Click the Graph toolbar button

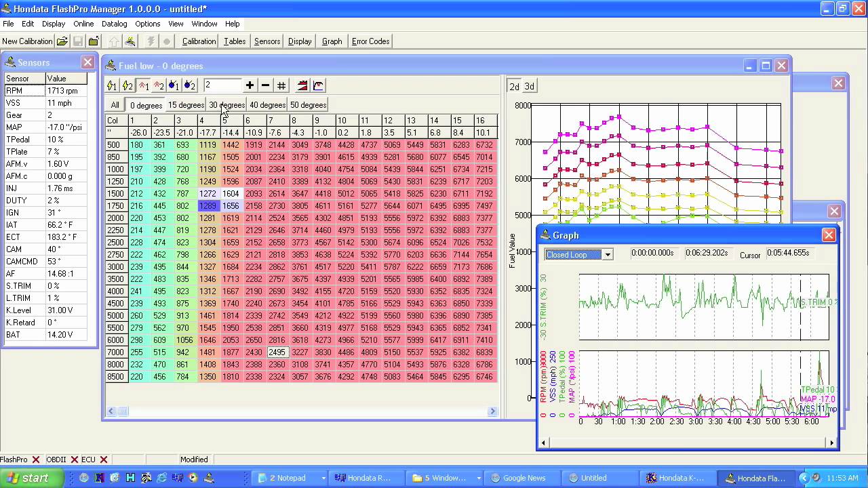332,41
